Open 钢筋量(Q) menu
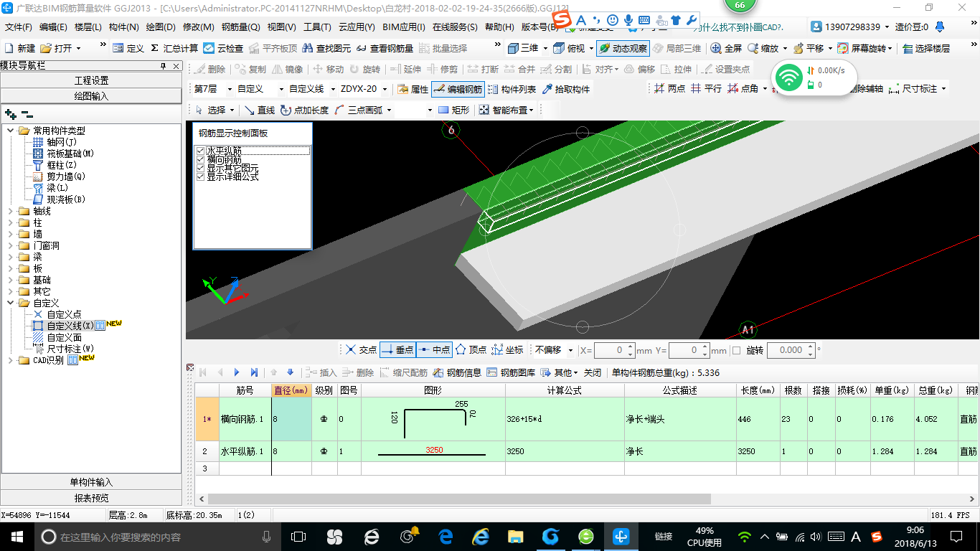The image size is (980, 551). pyautogui.click(x=240, y=27)
